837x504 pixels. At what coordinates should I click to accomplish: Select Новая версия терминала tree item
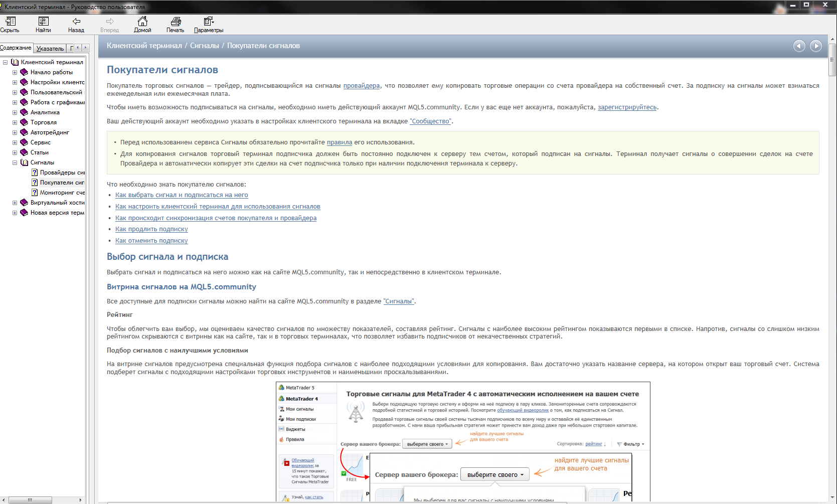coord(57,213)
